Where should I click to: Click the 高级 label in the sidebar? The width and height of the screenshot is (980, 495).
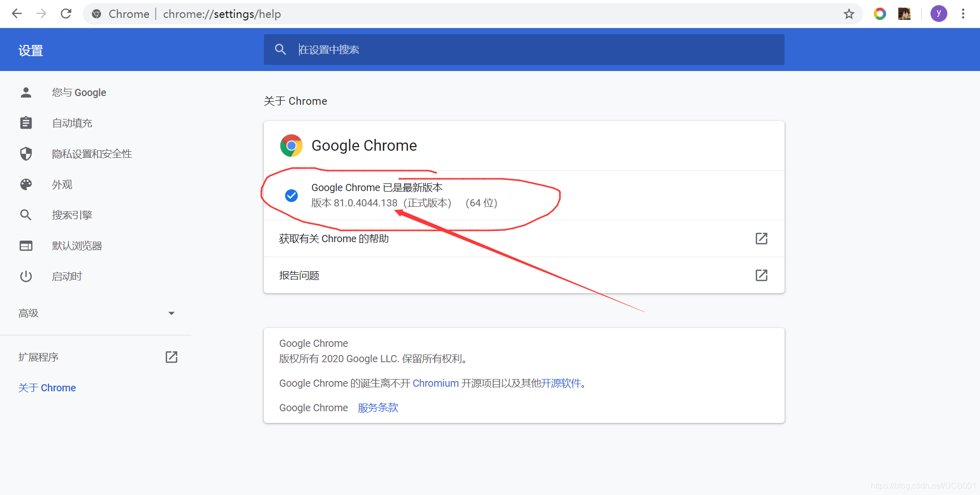tap(29, 313)
